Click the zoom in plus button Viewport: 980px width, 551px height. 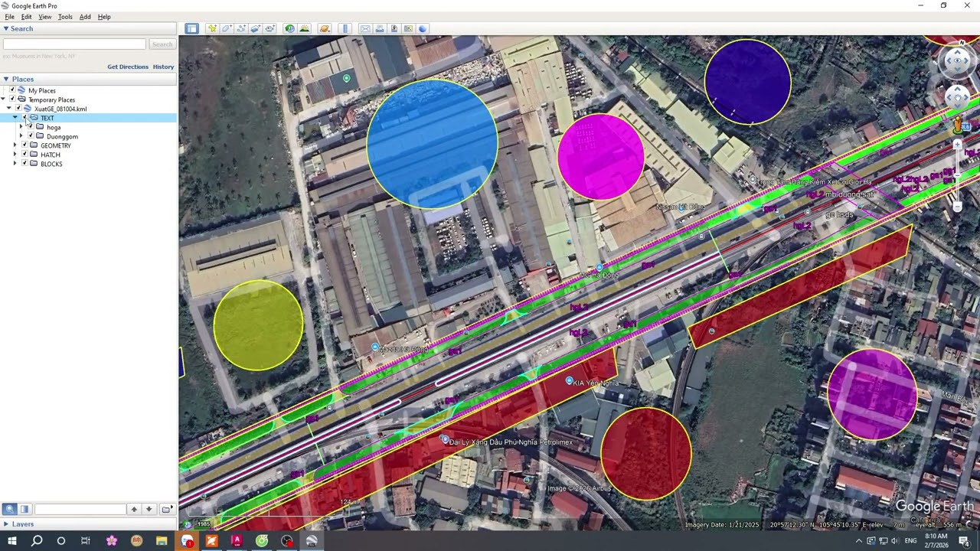(x=957, y=145)
